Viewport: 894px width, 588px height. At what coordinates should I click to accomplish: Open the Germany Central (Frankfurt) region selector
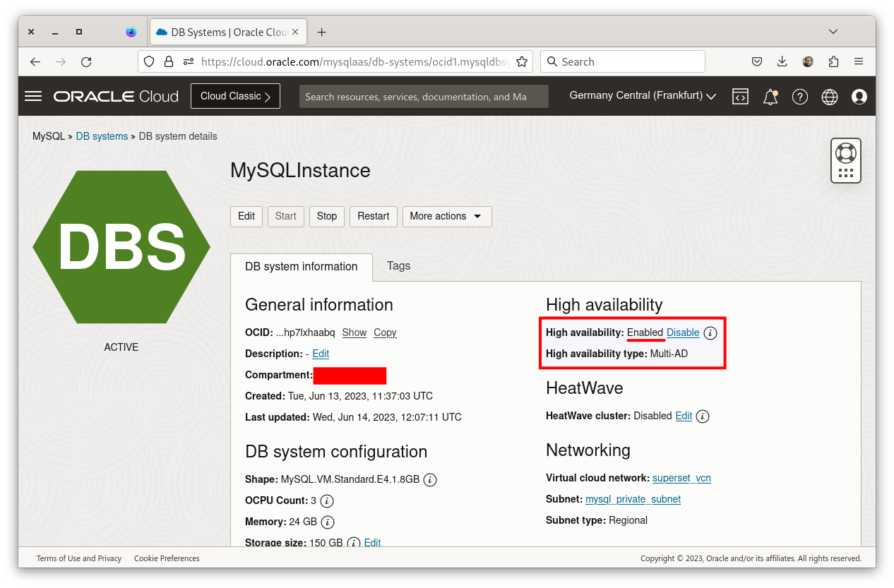(x=643, y=96)
